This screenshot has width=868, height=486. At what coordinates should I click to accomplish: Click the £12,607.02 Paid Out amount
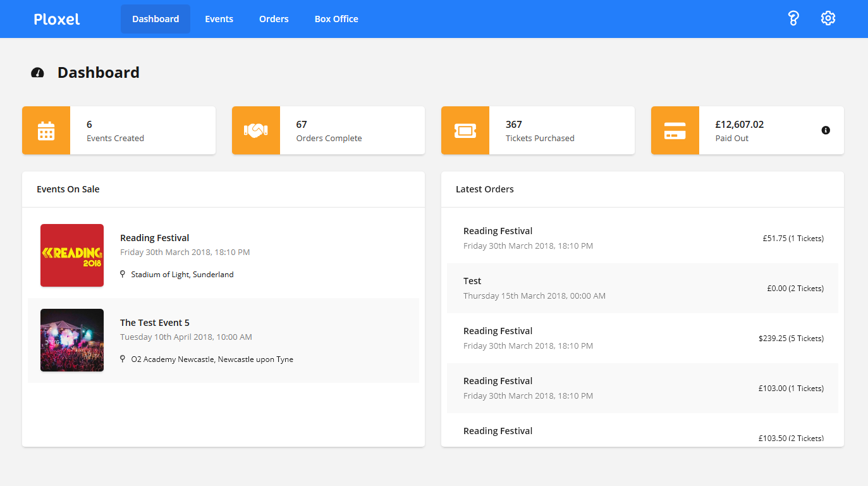click(x=740, y=125)
